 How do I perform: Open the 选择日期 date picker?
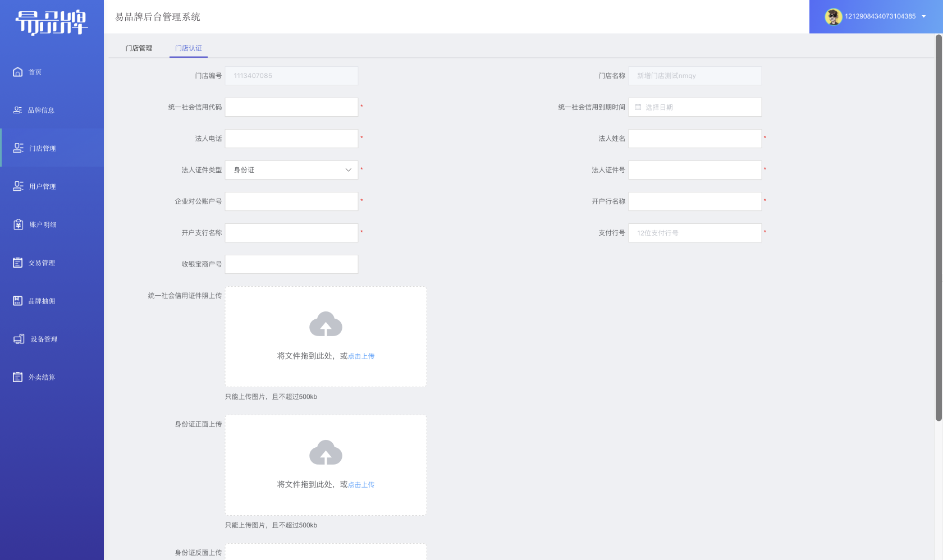[695, 107]
